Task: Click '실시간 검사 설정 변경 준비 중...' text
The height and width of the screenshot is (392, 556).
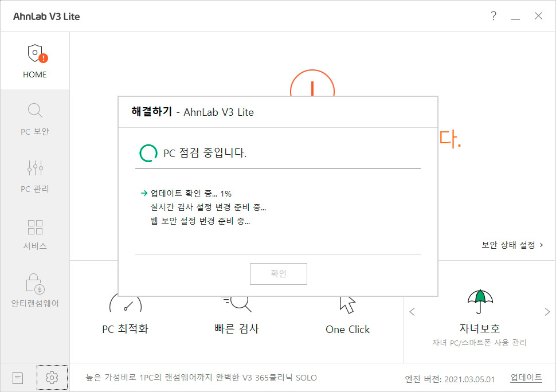Action: pos(208,207)
